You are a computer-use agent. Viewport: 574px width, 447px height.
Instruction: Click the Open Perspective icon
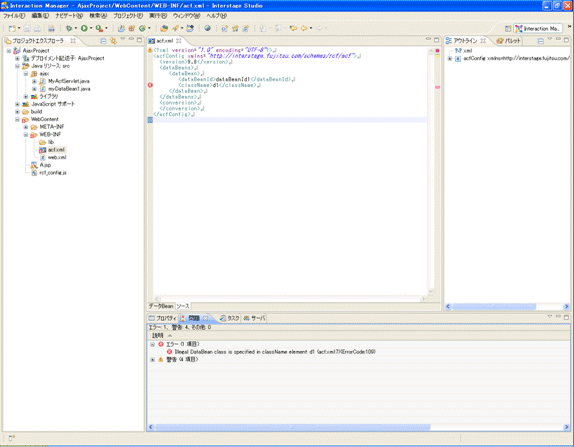pos(508,29)
